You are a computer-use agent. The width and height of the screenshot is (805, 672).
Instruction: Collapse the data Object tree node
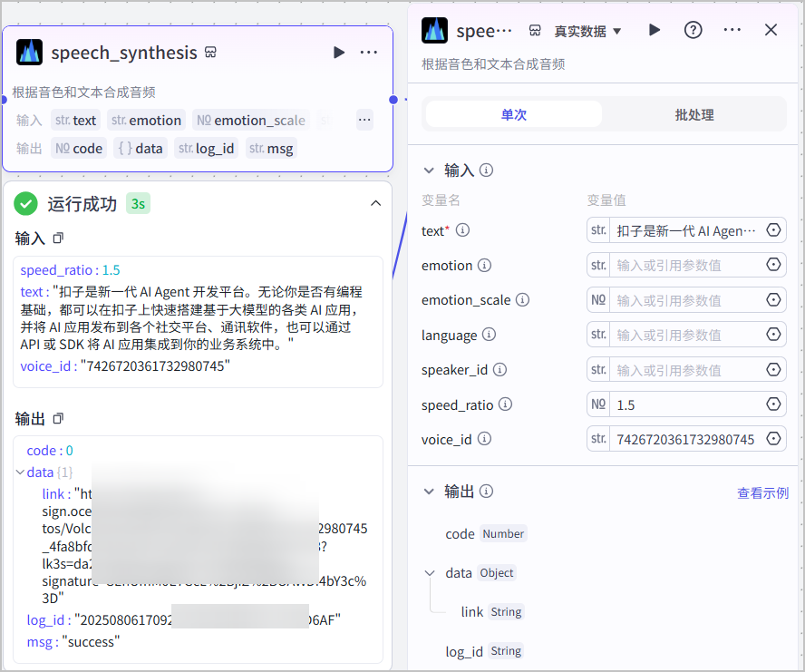point(430,573)
